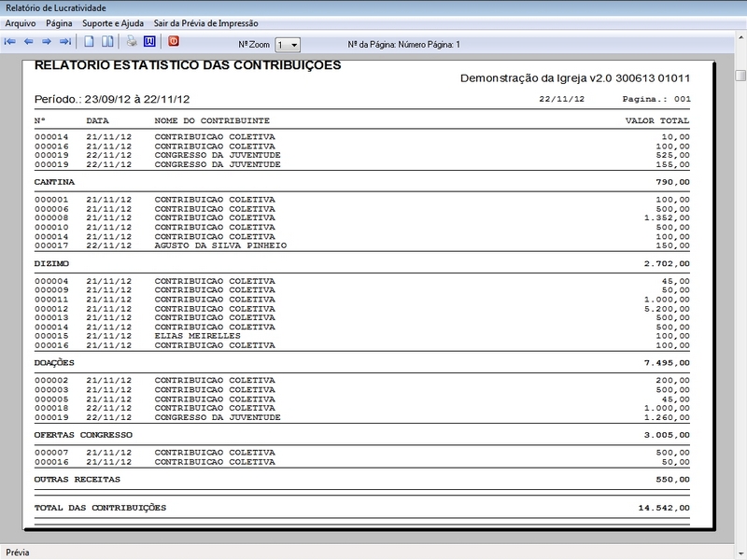This screenshot has width=747, height=560.
Task: Click the printer icon
Action: coord(132,41)
